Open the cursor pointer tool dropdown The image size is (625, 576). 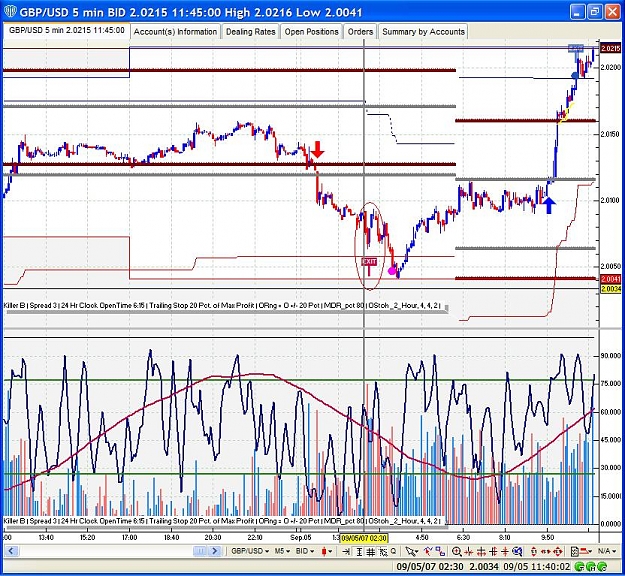(x=411, y=551)
